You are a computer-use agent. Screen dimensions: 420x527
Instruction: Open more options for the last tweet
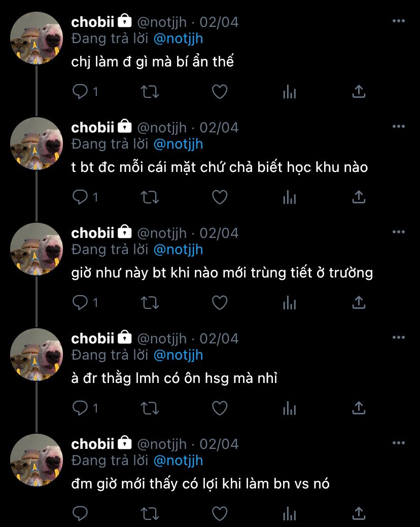point(399,443)
